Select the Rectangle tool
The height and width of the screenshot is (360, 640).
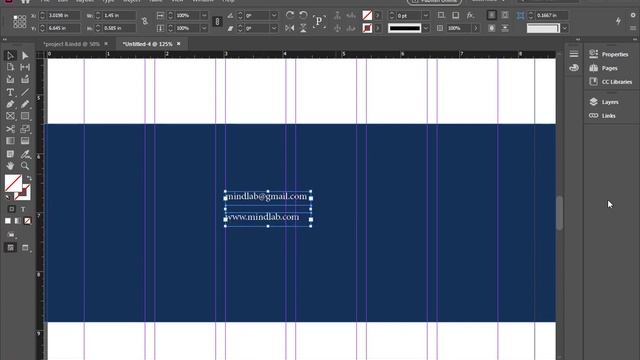click(25, 116)
